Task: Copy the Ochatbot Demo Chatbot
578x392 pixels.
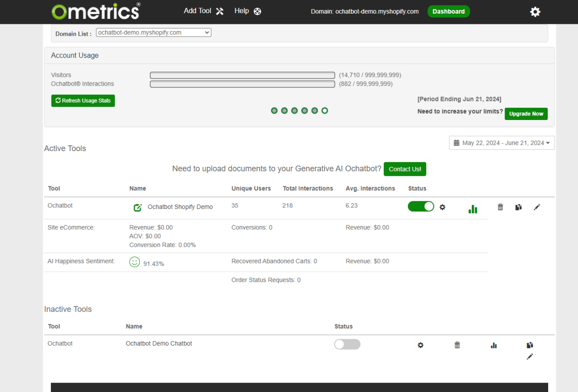Action: pos(529,344)
